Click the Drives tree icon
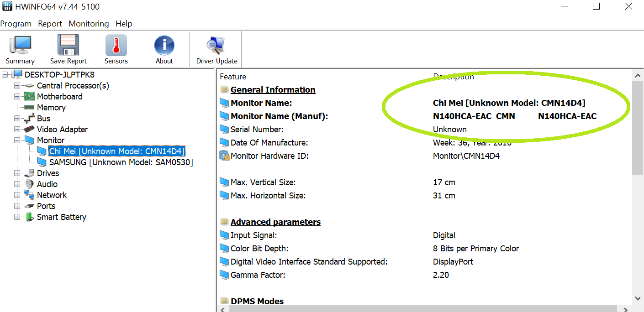The height and width of the screenshot is (312, 644). [29, 173]
